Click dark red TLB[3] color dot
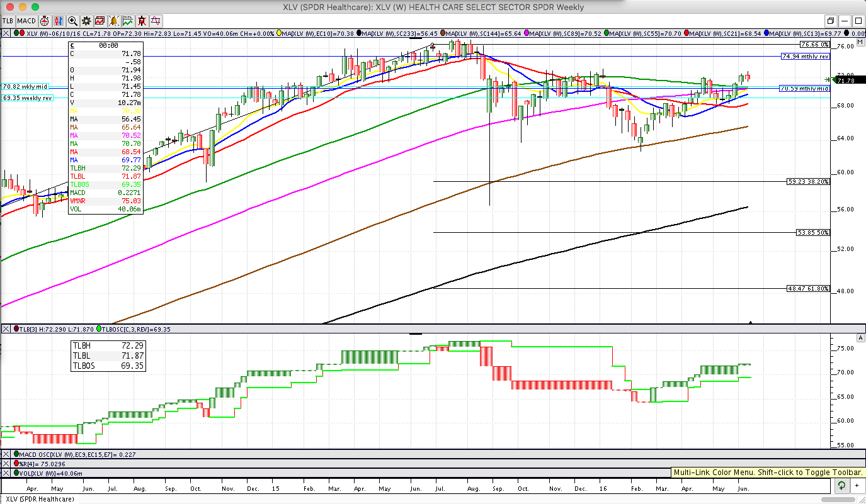The width and height of the screenshot is (866, 504). tap(16, 329)
